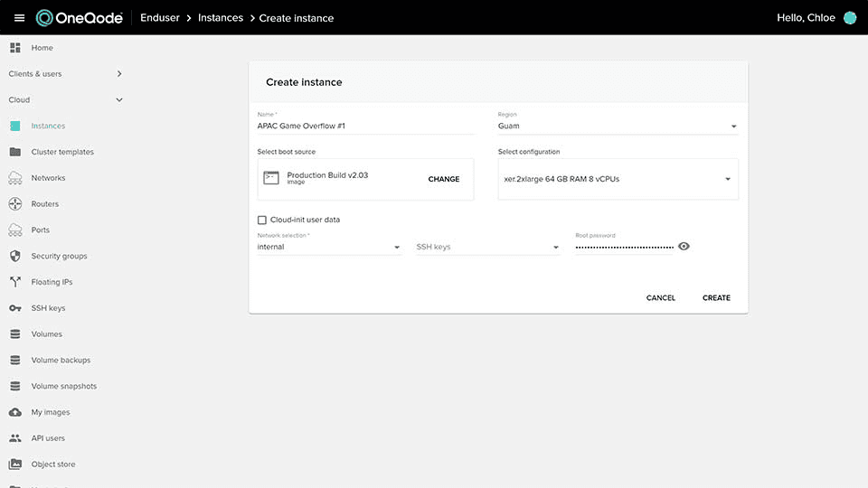Image resolution: width=868 pixels, height=488 pixels.
Task: Show root password with eye icon
Action: pos(684,246)
